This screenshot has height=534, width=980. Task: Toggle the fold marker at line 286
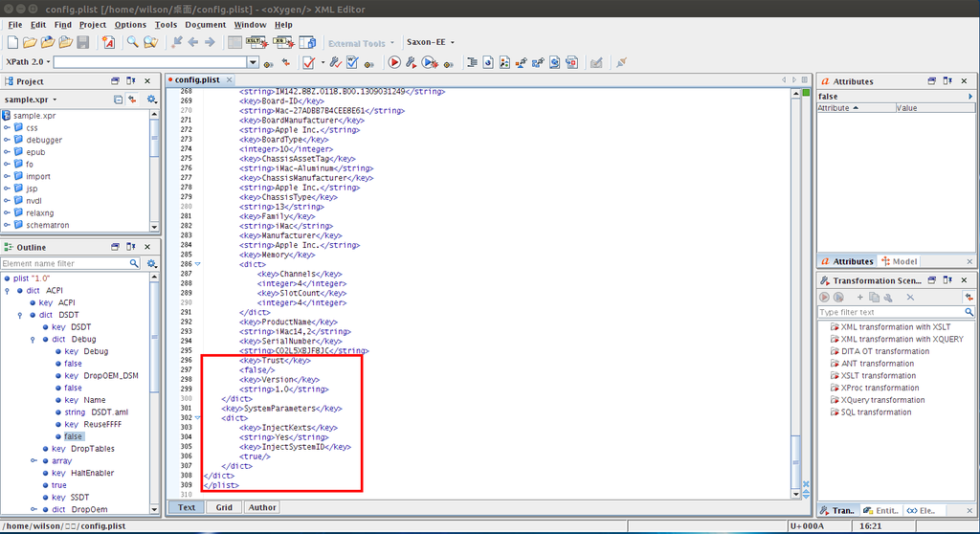[197, 264]
